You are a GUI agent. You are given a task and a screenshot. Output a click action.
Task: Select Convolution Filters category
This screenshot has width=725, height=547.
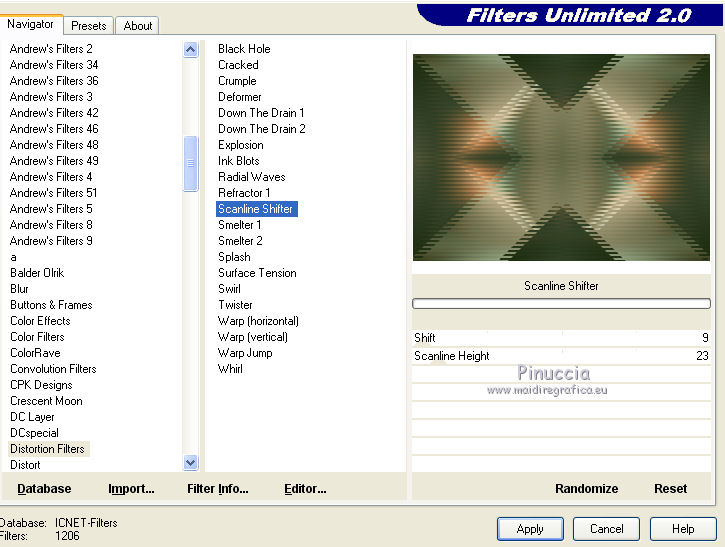(53, 369)
